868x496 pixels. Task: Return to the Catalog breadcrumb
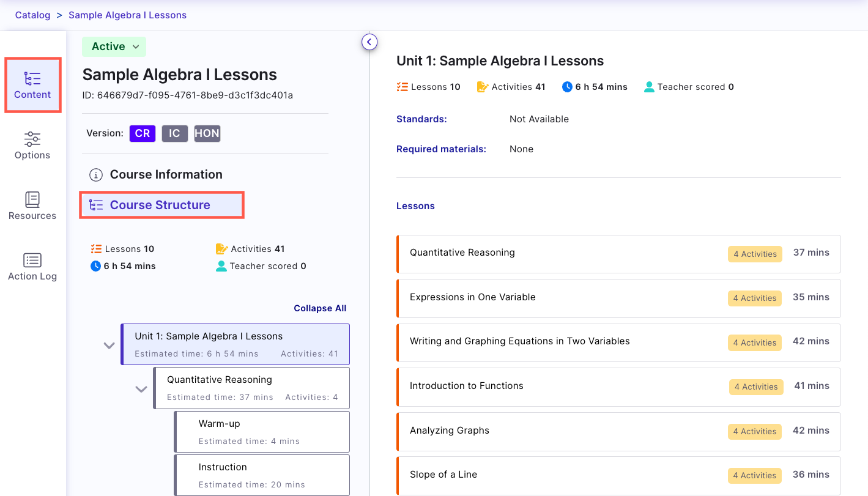click(x=32, y=15)
